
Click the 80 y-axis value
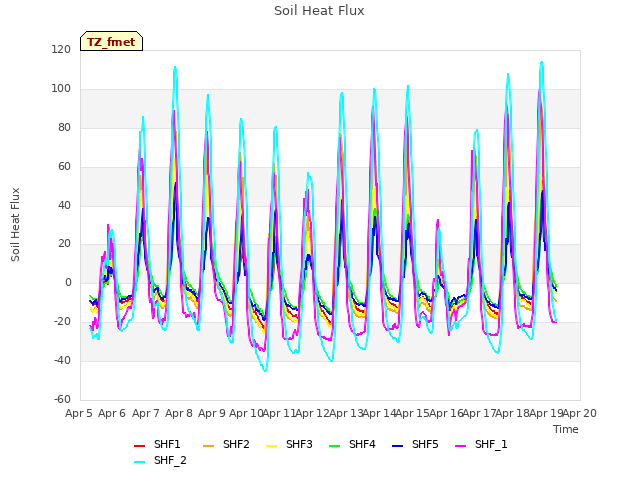[64, 128]
